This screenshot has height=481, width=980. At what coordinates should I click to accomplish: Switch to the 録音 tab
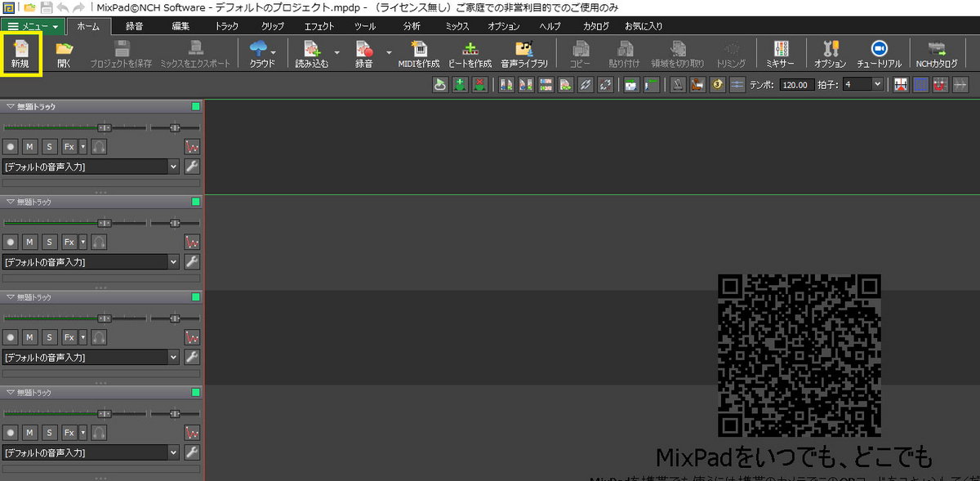[x=136, y=26]
